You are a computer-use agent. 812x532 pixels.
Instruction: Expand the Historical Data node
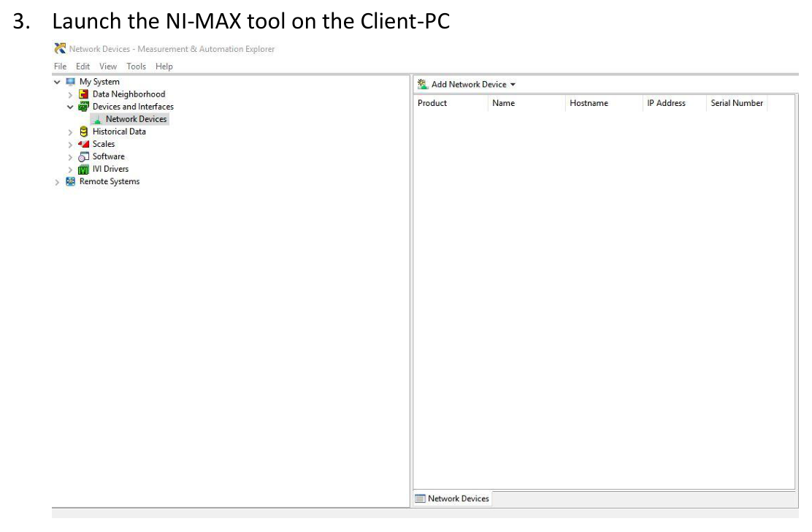[70, 132]
